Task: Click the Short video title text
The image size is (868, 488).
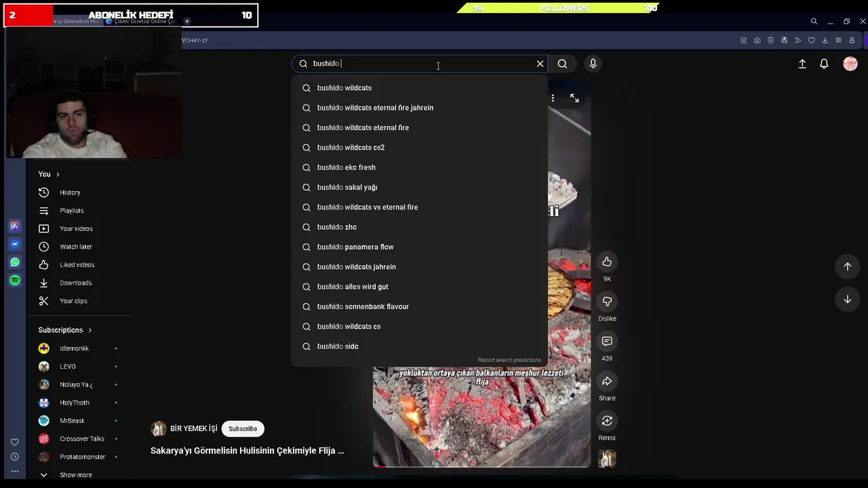Action: coord(247,451)
